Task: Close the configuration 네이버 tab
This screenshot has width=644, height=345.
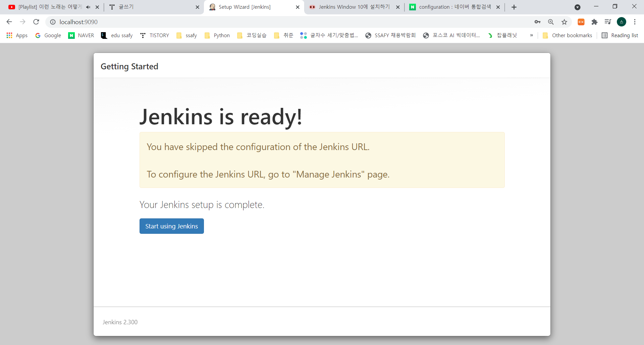Action: pos(498,7)
